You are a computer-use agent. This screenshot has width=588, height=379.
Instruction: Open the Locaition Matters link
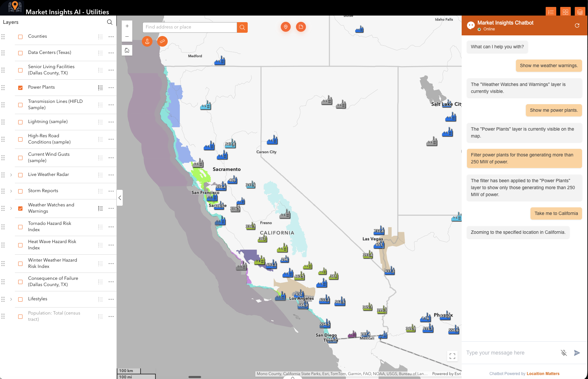click(543, 374)
